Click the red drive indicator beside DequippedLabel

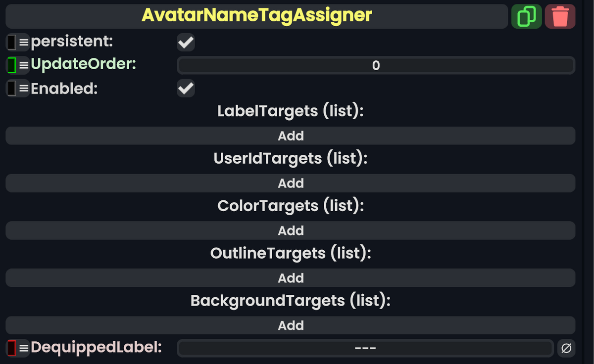[x=11, y=348]
